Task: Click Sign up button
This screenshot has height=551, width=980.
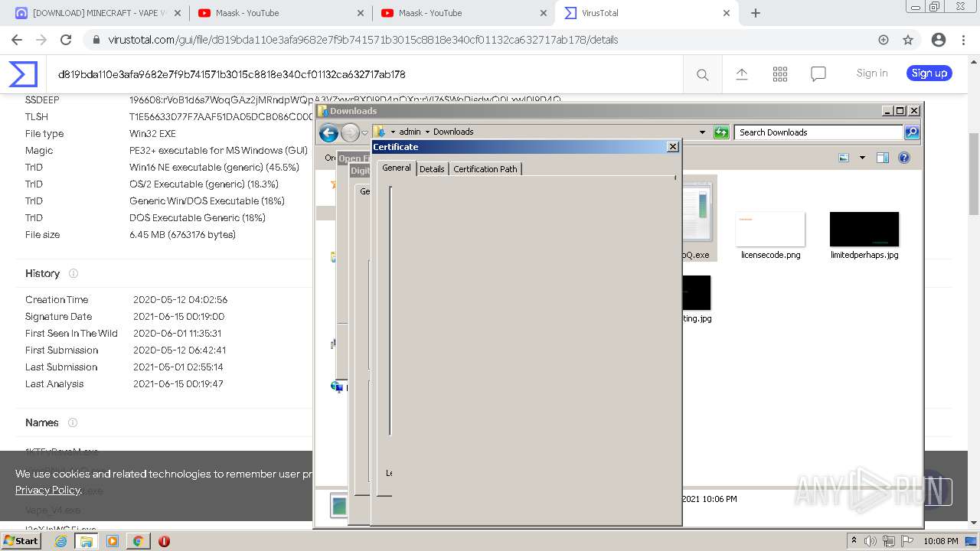Action: (929, 73)
